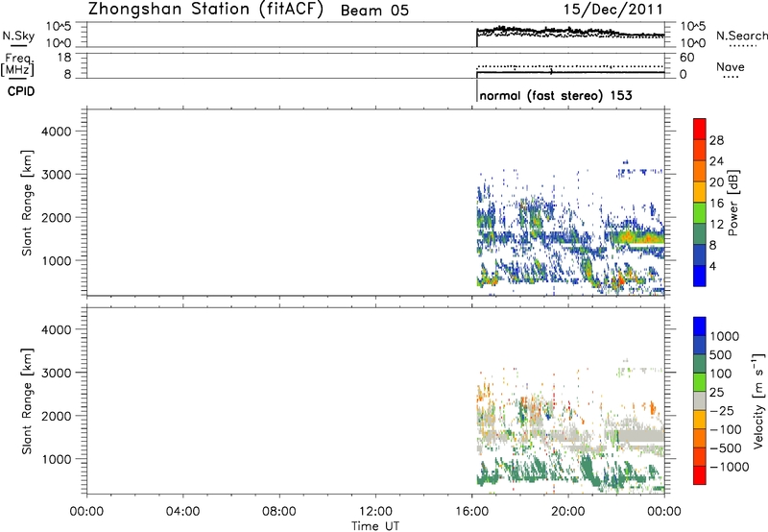Viewport: 768px width, 532px height.
Task: Click the '18' frequency axis tick
Action: 64,58
